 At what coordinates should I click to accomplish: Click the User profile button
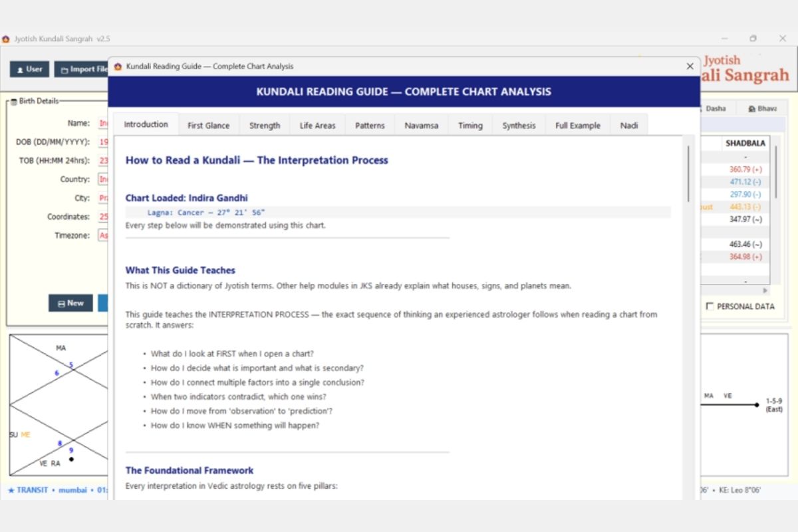29,69
